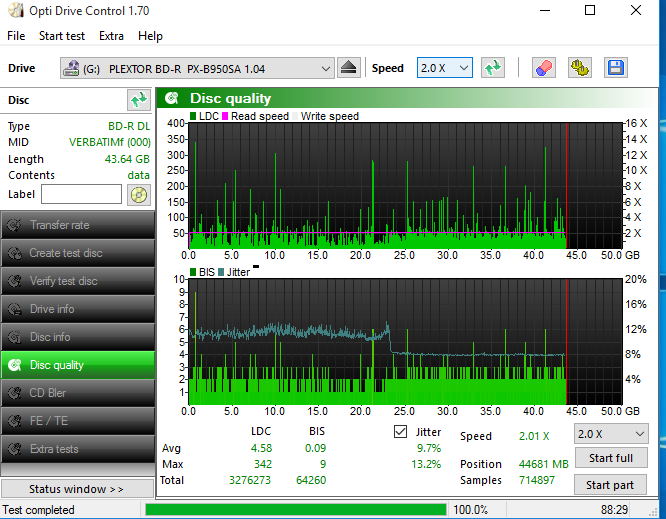The height and width of the screenshot is (519, 666).
Task: Click the Extra tests sidebar icon
Action: (x=14, y=449)
